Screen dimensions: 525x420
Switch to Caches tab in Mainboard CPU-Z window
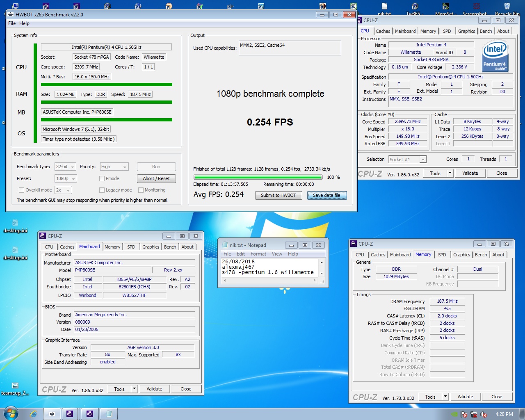click(67, 247)
